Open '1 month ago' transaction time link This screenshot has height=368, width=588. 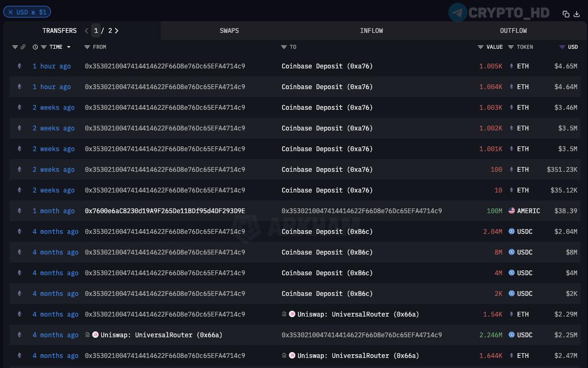point(54,211)
